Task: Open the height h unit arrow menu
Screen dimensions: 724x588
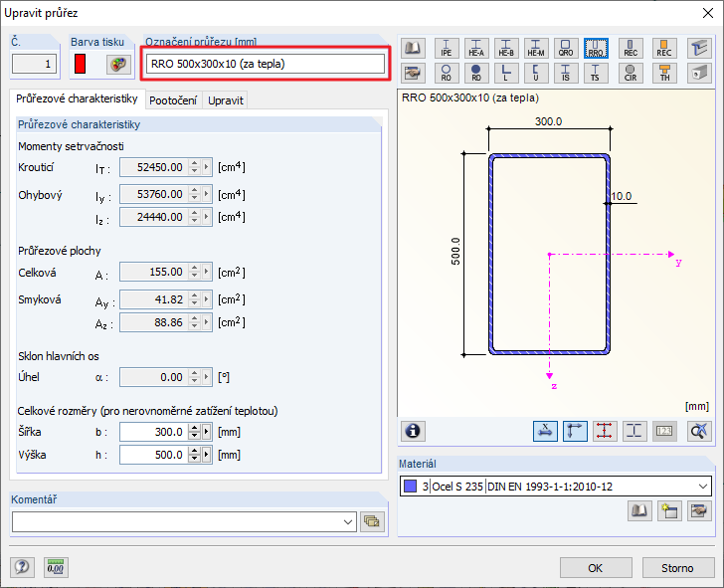Action: point(207,455)
